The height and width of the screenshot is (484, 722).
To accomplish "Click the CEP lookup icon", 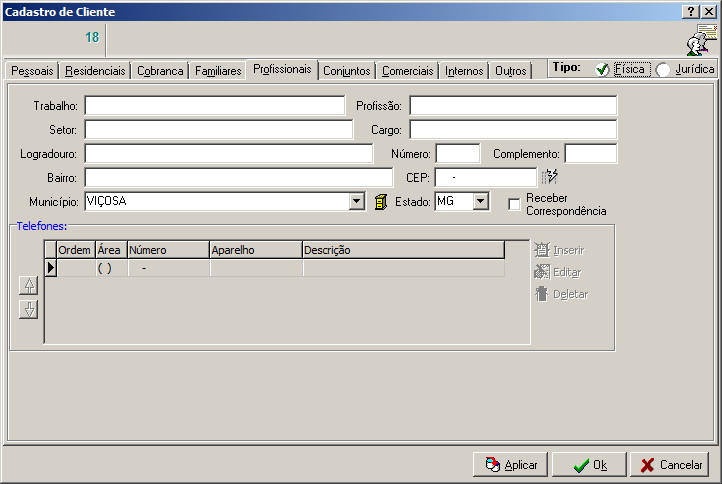I will [x=549, y=178].
